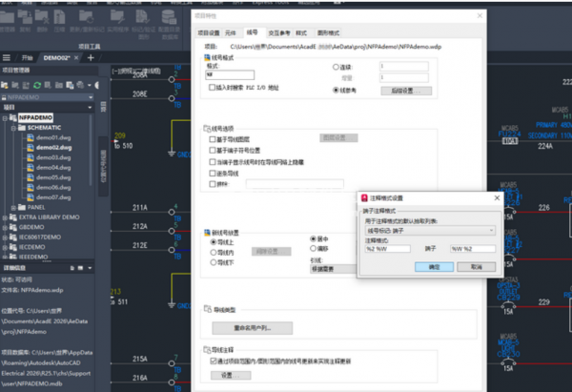Check the 逐条导线 checkbox
The width and height of the screenshot is (572, 392).
coord(213,173)
